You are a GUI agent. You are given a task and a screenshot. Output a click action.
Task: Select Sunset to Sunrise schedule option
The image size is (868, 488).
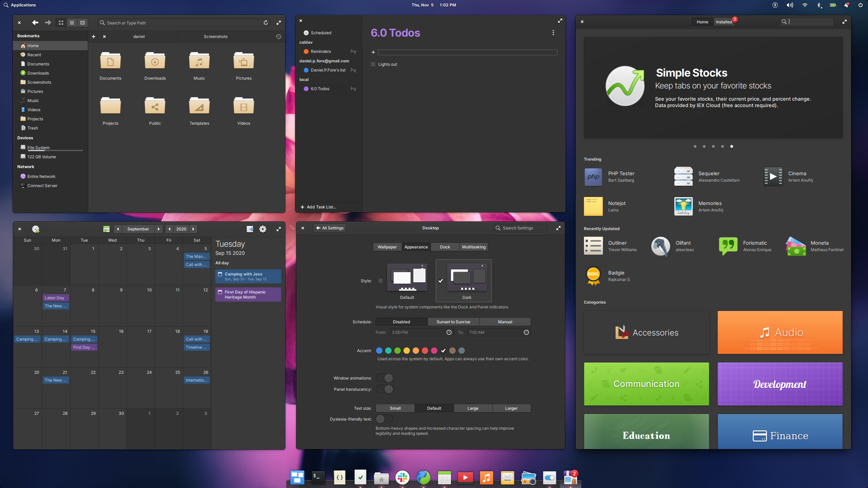click(453, 322)
